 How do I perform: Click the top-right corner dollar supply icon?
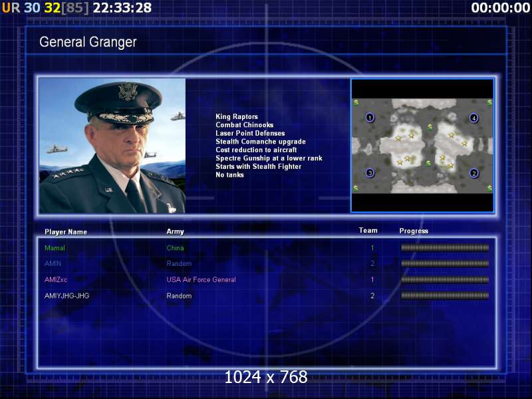489,102
